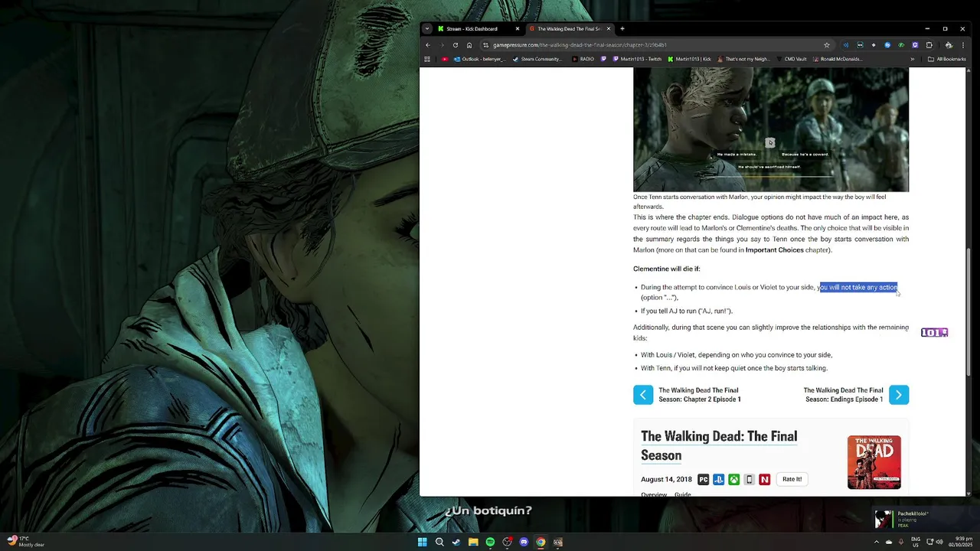Viewport: 980px width, 551px height.
Task: Click the Rate It! button
Action: pos(792,479)
